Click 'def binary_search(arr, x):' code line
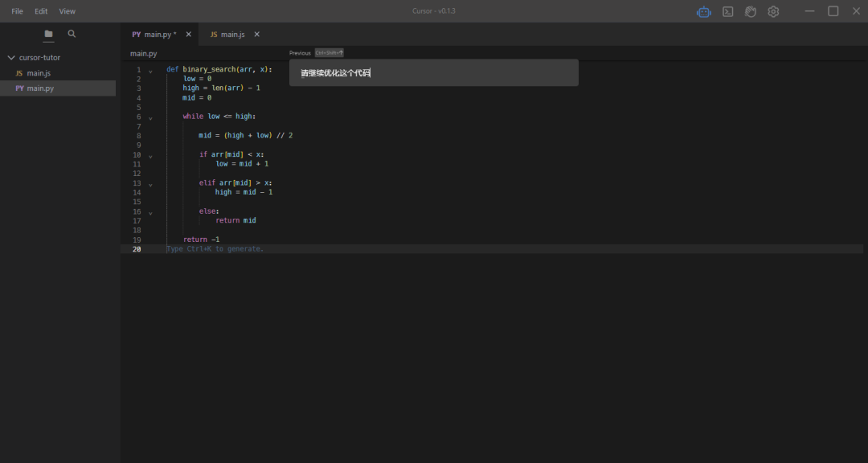 click(219, 70)
